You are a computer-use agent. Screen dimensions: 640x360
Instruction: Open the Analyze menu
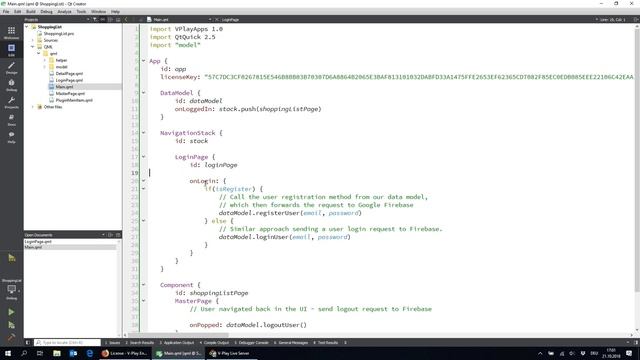64,11
